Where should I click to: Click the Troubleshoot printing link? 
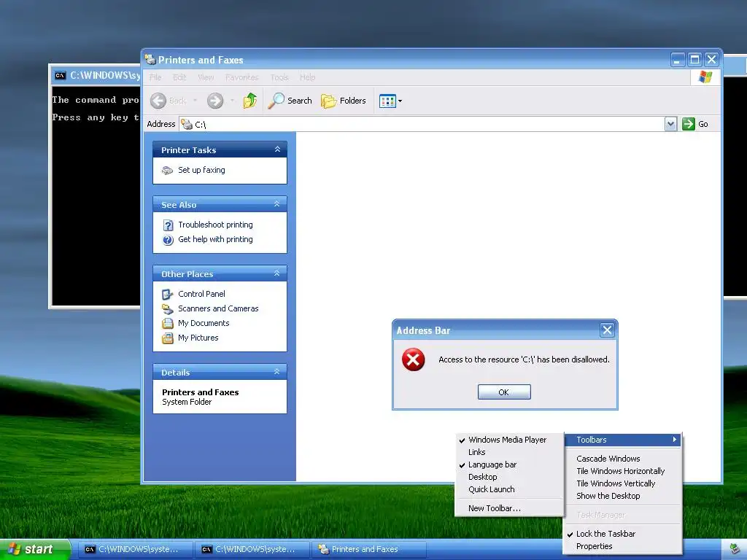(215, 225)
